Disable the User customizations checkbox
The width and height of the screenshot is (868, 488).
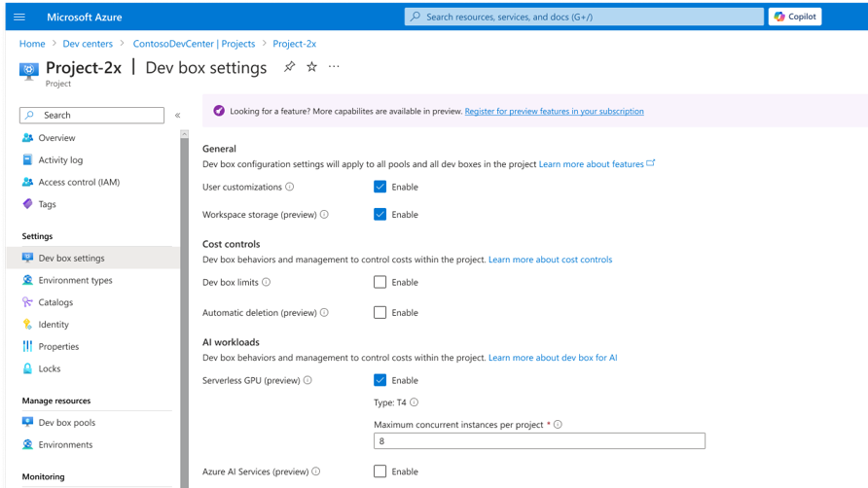click(x=380, y=187)
